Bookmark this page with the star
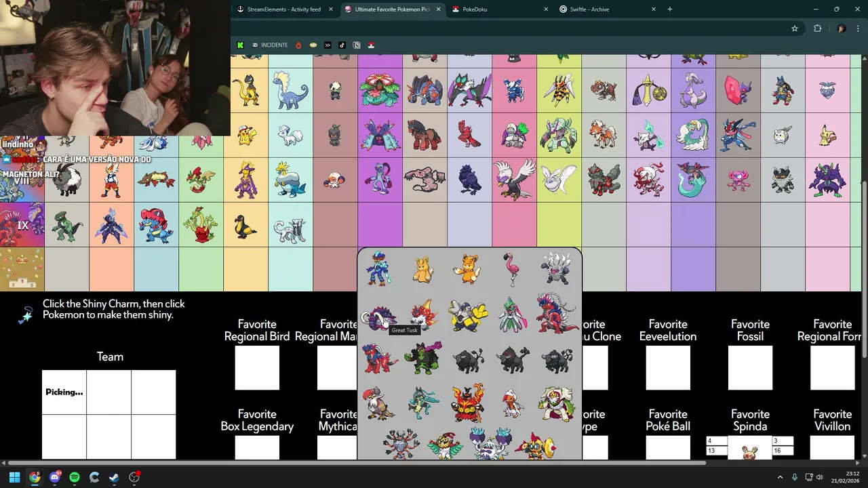The image size is (868, 488). pos(795,28)
